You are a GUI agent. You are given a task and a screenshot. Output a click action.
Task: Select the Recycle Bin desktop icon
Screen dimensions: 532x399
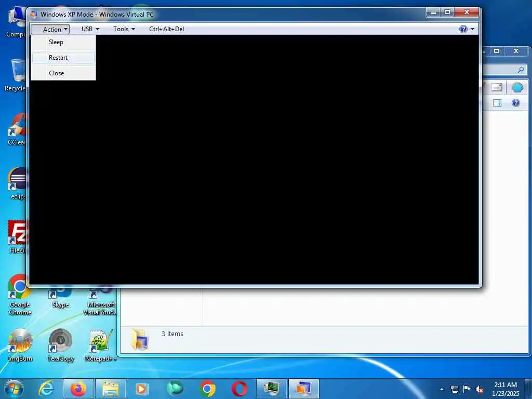point(16,75)
